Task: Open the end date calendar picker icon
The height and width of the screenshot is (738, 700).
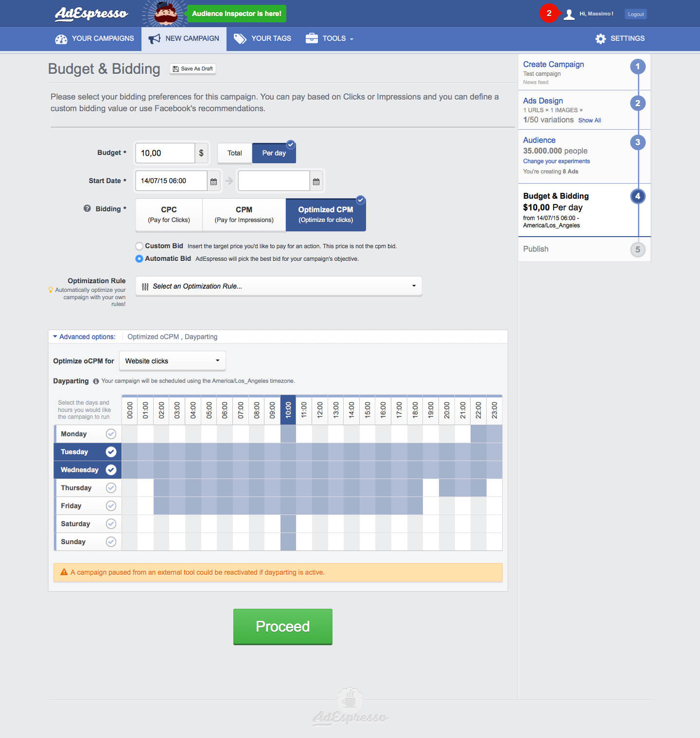Action: [316, 181]
